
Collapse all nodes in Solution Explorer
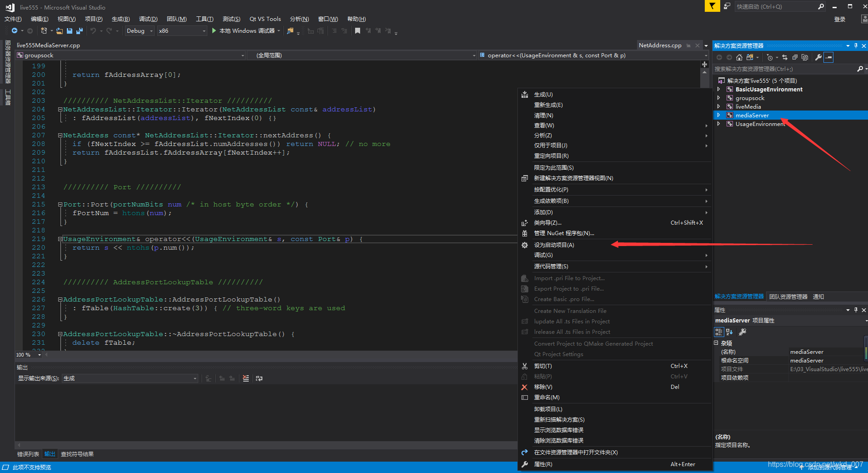coord(795,57)
